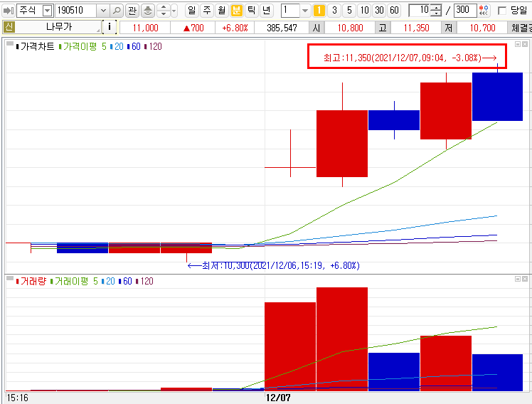The width and height of the screenshot is (532, 404).
Task: Click the gray handle icon before 거래량
Action: coord(10,278)
